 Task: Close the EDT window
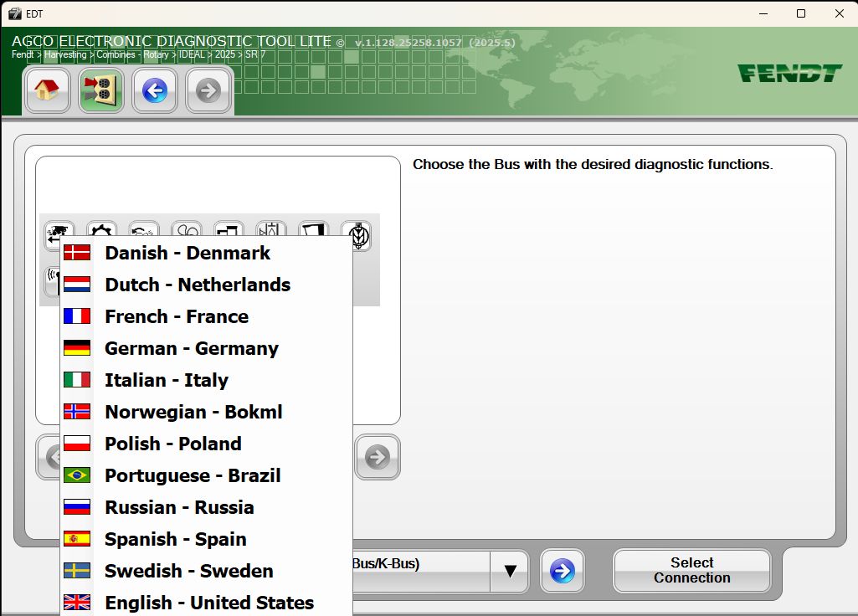click(840, 13)
